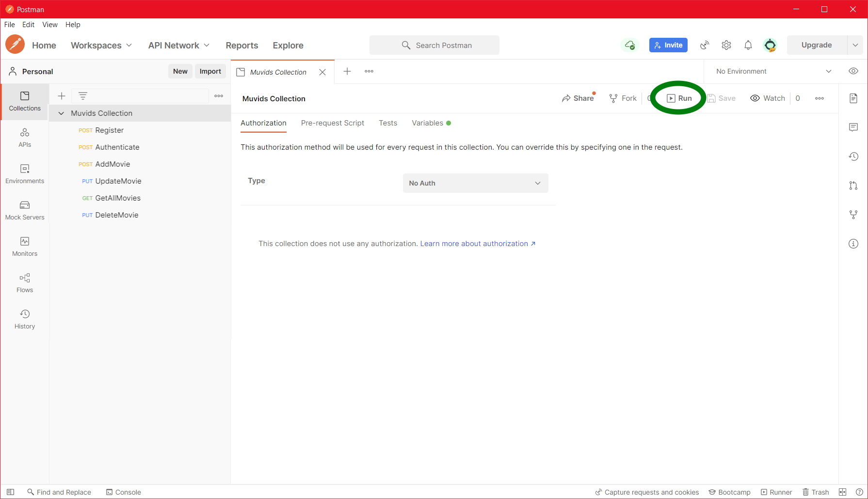
Task: Click the Share button
Action: (x=578, y=98)
